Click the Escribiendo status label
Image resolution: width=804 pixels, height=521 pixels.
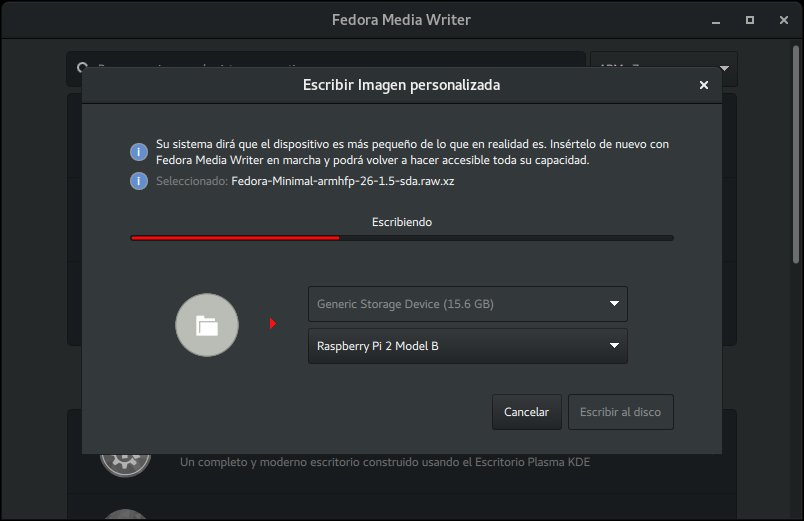402,222
